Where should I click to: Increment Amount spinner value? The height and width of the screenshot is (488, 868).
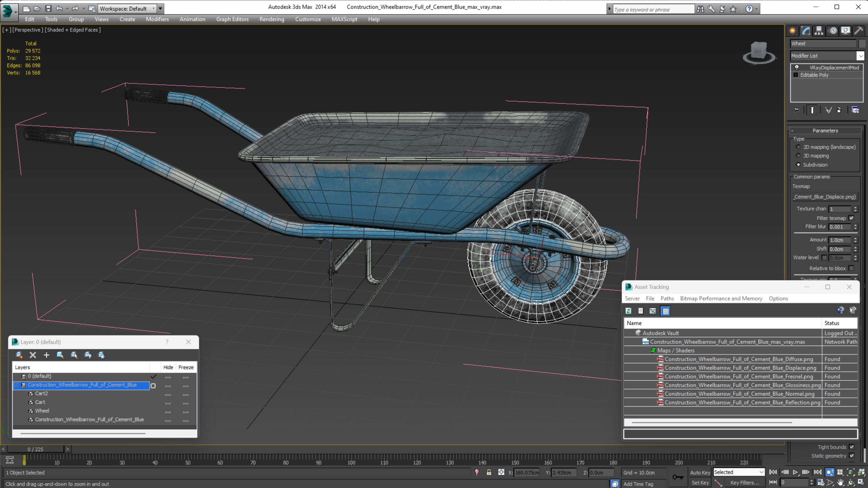(x=856, y=238)
